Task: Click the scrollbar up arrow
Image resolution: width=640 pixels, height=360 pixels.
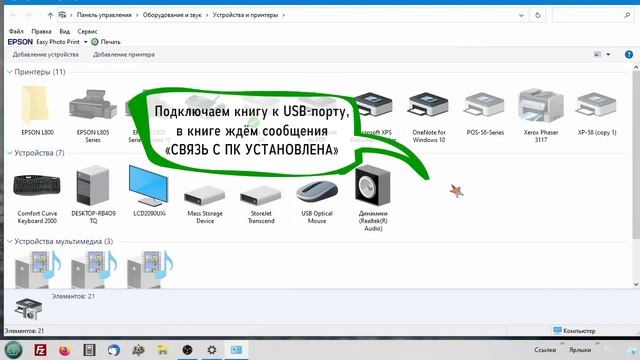Action: click(x=636, y=67)
